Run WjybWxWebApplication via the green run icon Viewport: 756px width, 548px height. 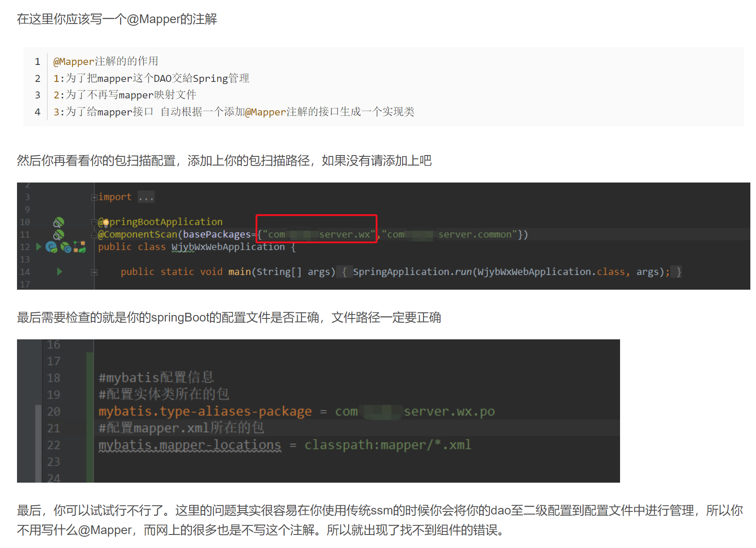tap(39, 247)
